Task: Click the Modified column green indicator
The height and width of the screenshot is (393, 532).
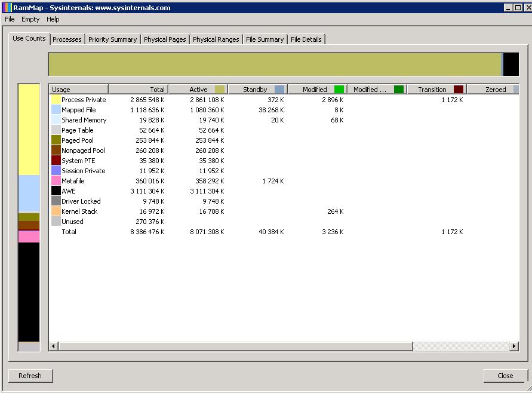Action: 339,90
